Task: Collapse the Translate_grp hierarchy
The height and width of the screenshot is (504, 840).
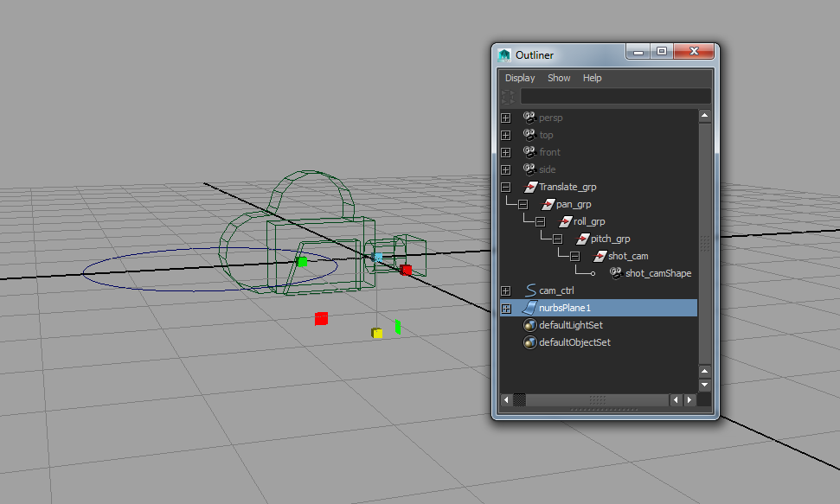Action: tap(506, 186)
